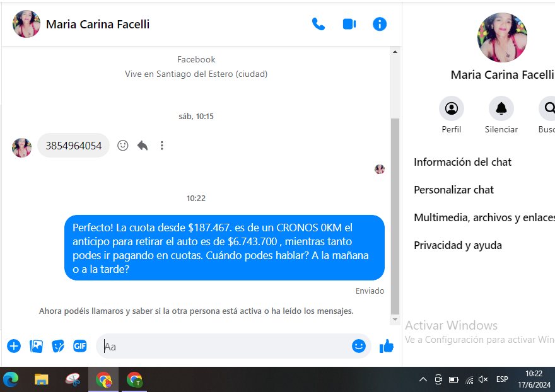This screenshot has height=392, width=555.
Task: Show hidden system tray icons
Action: click(x=423, y=379)
